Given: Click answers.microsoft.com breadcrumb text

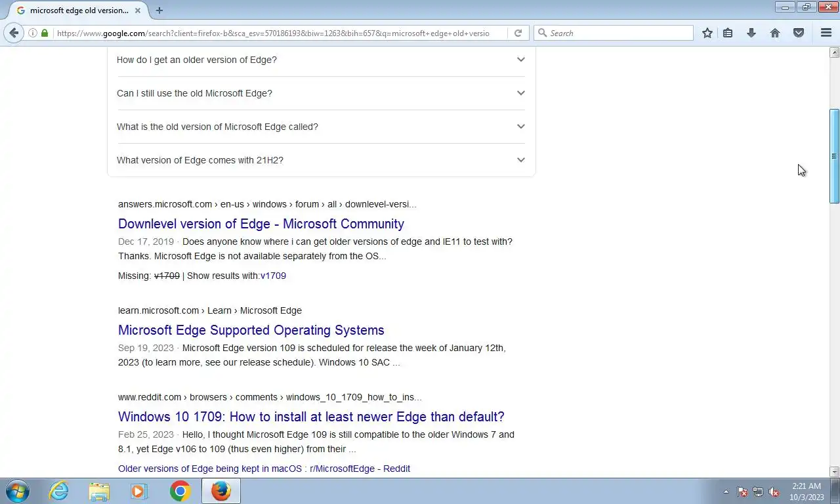Looking at the screenshot, I should [x=267, y=204].
